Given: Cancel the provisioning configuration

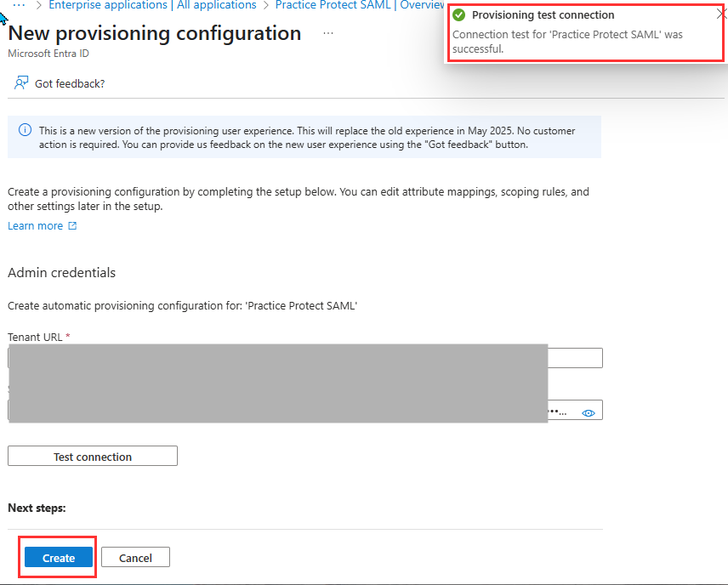Looking at the screenshot, I should (135, 557).
